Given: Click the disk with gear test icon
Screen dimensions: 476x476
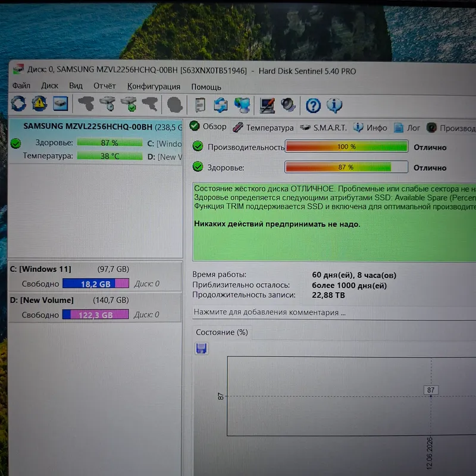Looking at the screenshot, I should tap(108, 104).
